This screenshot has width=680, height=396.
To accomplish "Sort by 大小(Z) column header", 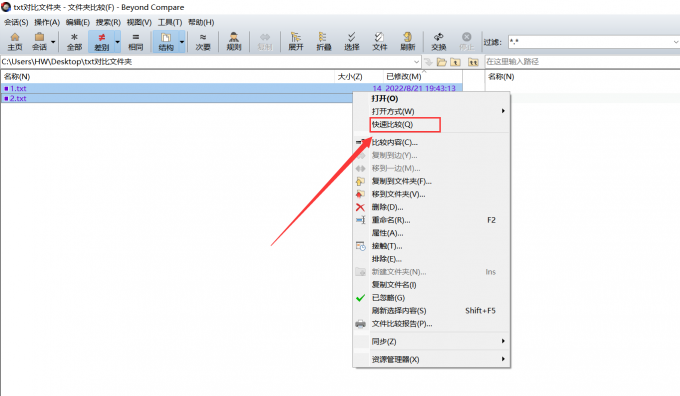I will (x=359, y=77).
